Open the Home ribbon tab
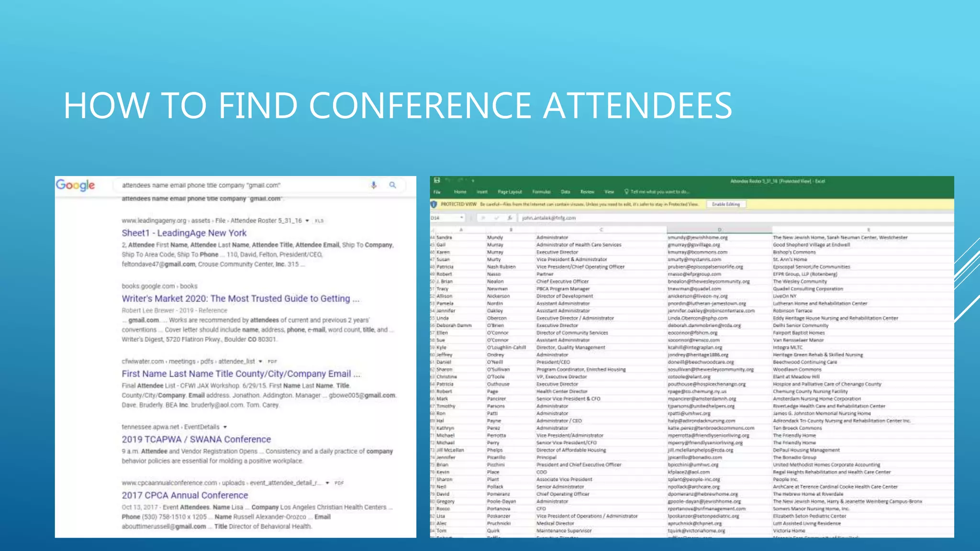 (x=460, y=192)
